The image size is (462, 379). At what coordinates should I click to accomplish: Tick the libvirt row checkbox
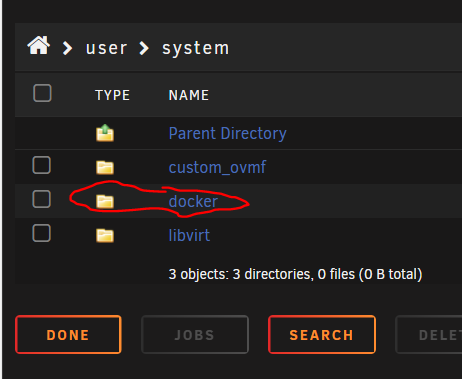[x=41, y=233]
